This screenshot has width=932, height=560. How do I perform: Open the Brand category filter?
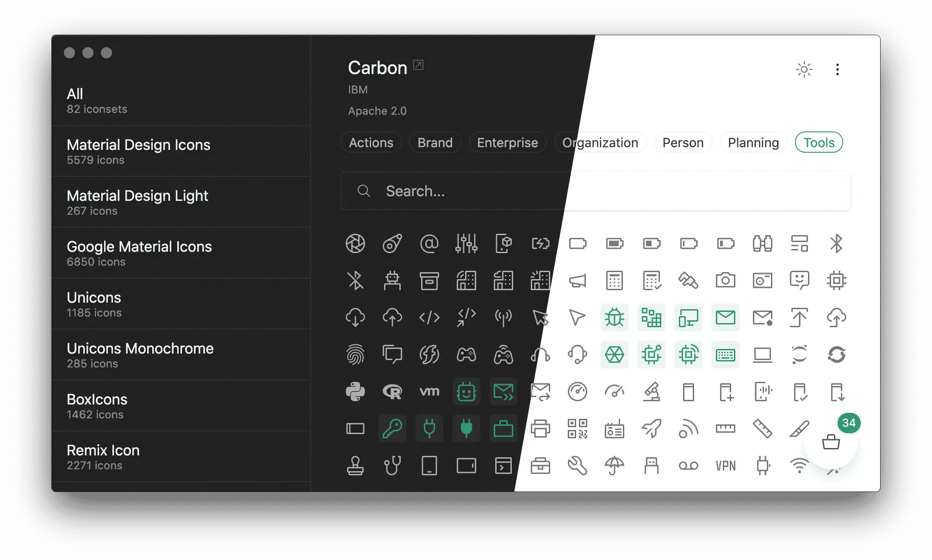pos(435,142)
